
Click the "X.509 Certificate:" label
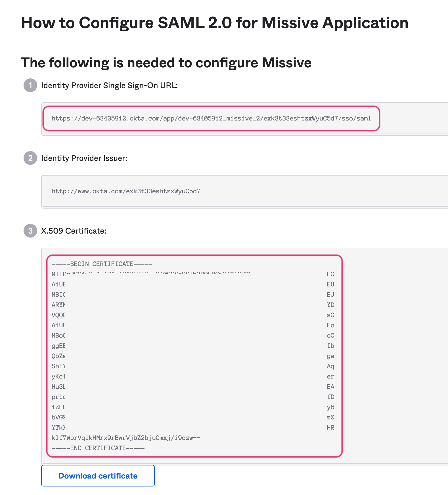point(74,231)
